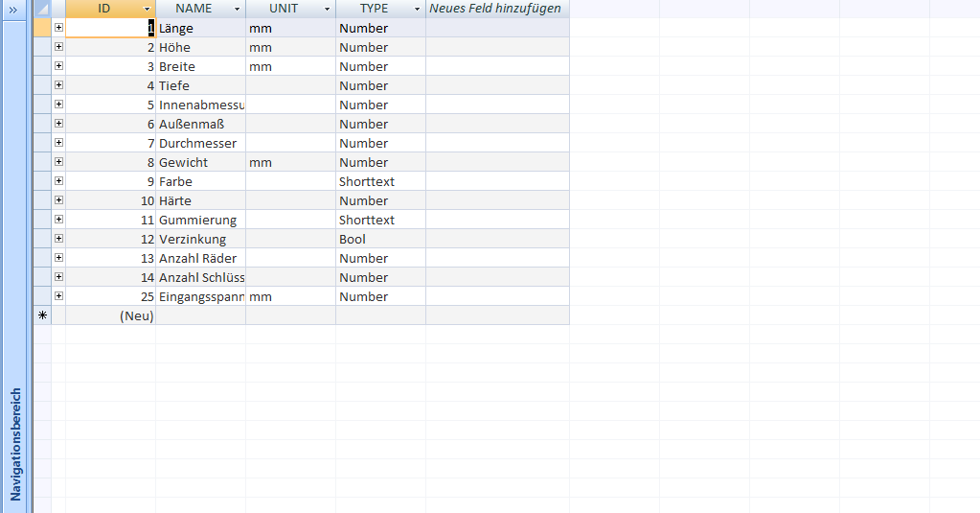Open the NAME column filter dropdown
Viewport: 980px width, 513px height.
pyautogui.click(x=237, y=9)
